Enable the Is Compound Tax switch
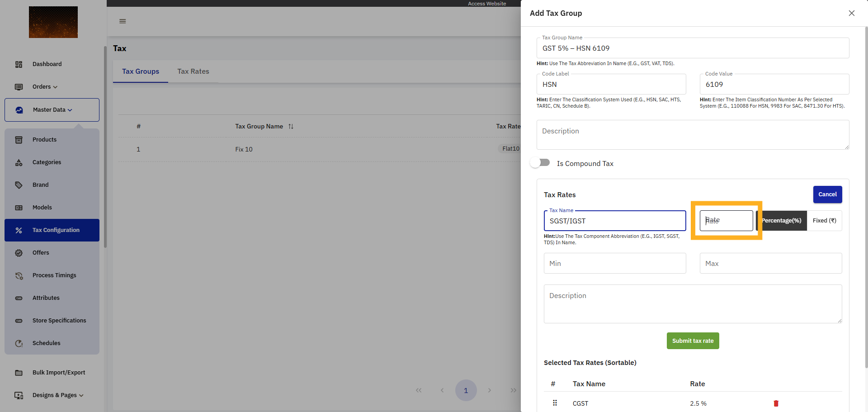Image resolution: width=868 pixels, height=412 pixels. (540, 163)
